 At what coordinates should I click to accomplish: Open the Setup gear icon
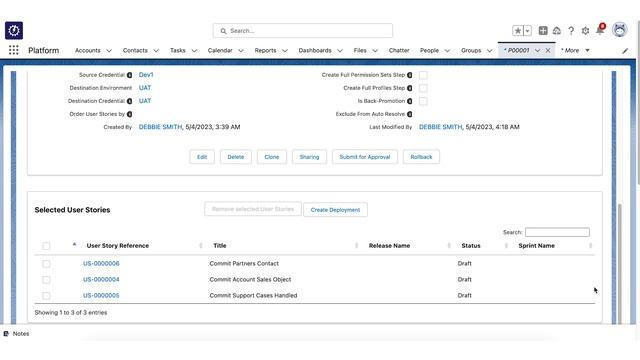[585, 31]
